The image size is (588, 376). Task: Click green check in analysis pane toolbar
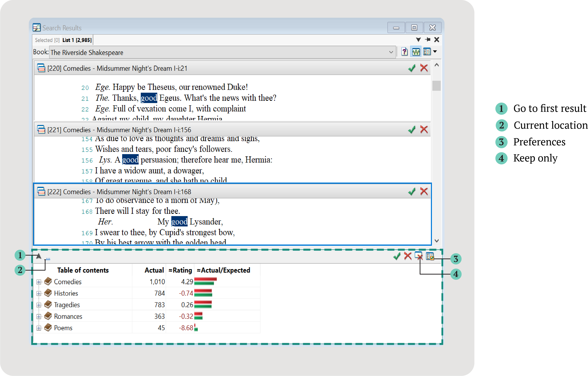tap(397, 256)
